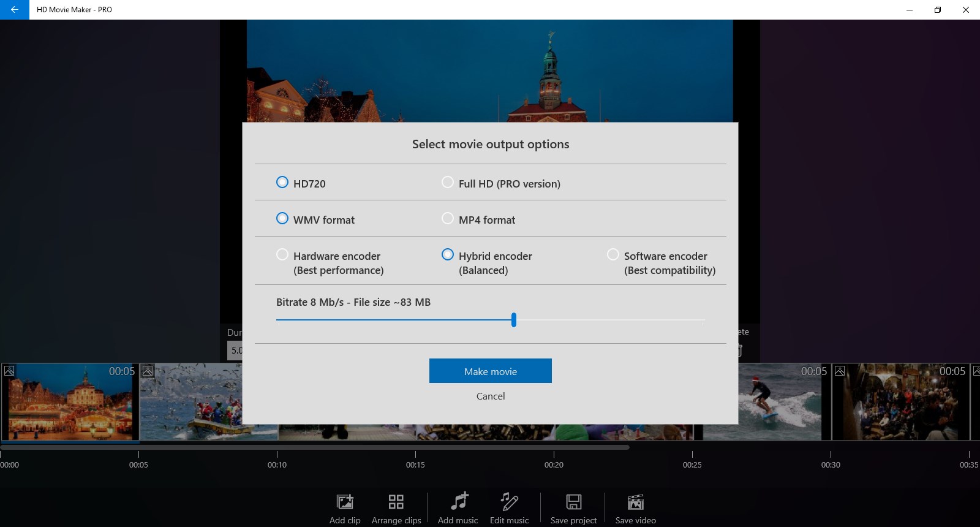
Task: Click the 'HD Movie Maker - PRO' title text
Action: click(x=74, y=10)
